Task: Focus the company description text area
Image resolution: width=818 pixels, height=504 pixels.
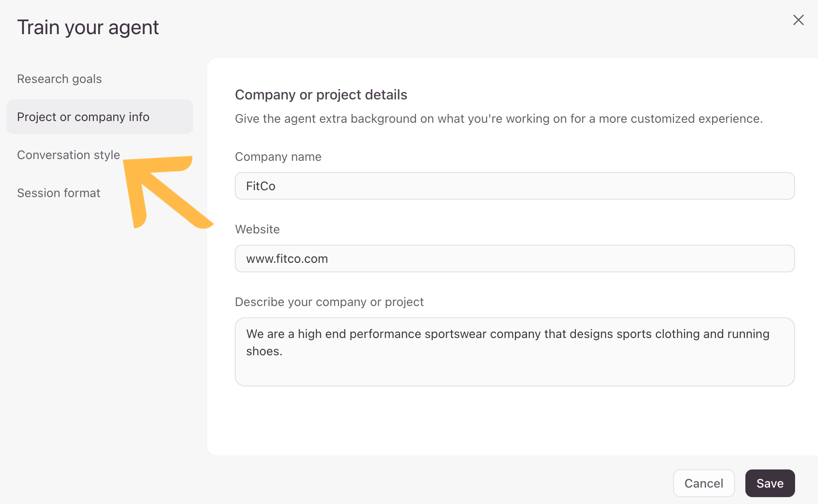Action: click(x=514, y=352)
